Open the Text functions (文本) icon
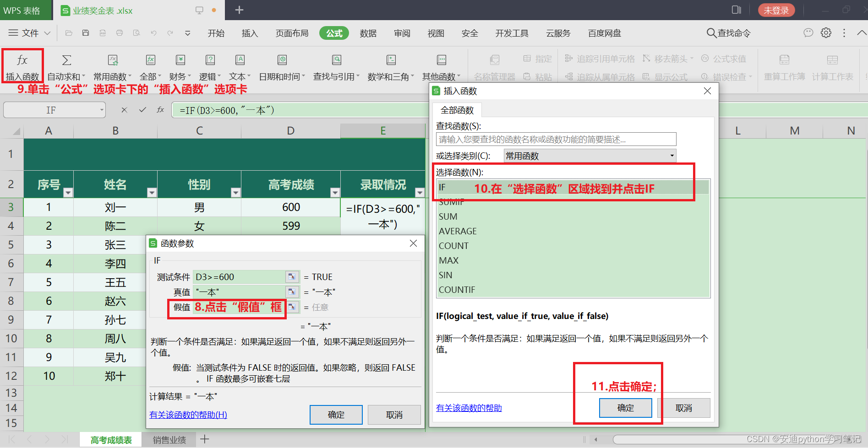This screenshot has height=448, width=868. tap(240, 60)
